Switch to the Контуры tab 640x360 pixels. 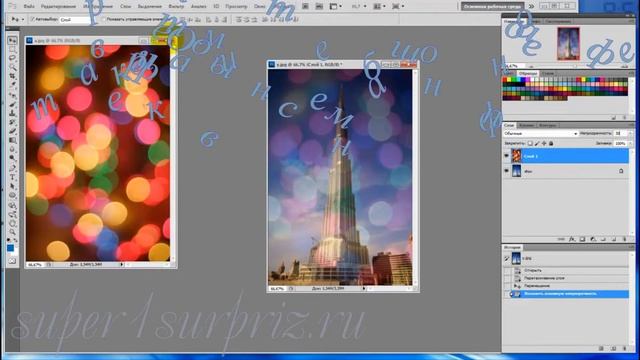[x=547, y=125]
